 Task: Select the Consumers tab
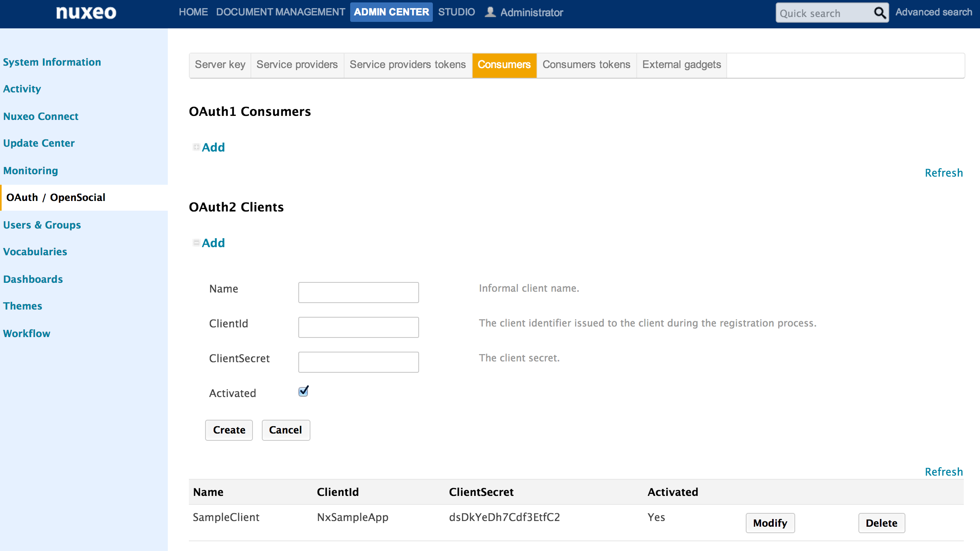pos(504,65)
